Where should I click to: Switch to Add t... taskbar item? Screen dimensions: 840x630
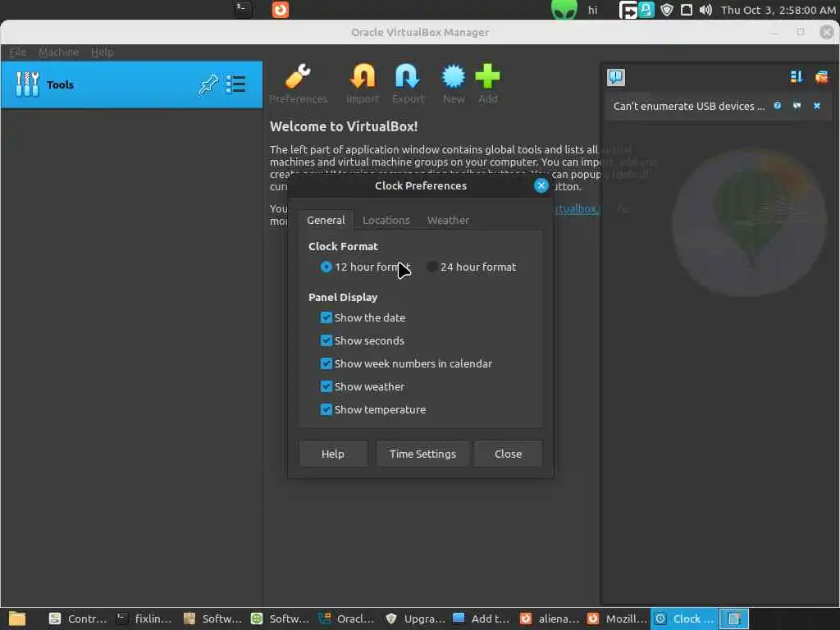pyautogui.click(x=482, y=619)
